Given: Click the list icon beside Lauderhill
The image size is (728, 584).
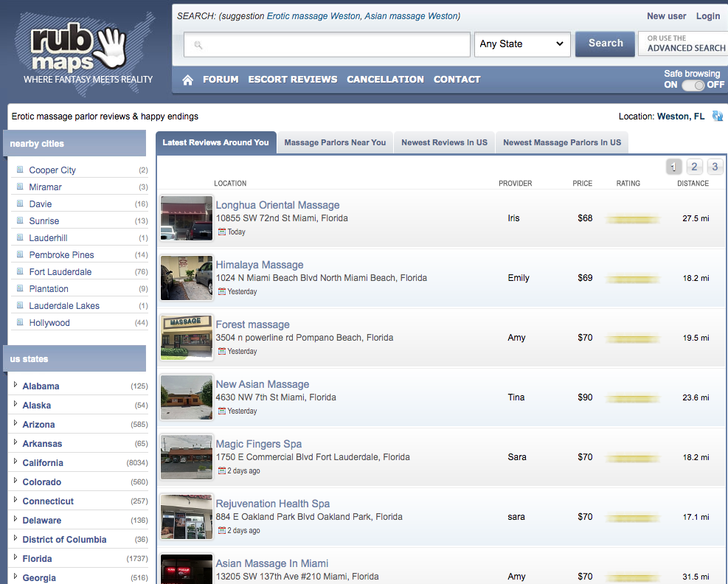Looking at the screenshot, I should 20,237.
